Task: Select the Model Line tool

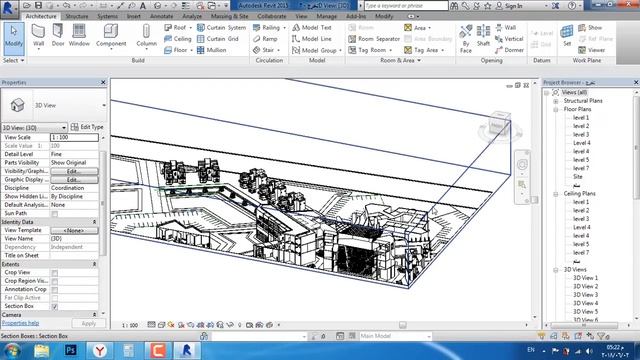Action: pyautogui.click(x=311, y=39)
